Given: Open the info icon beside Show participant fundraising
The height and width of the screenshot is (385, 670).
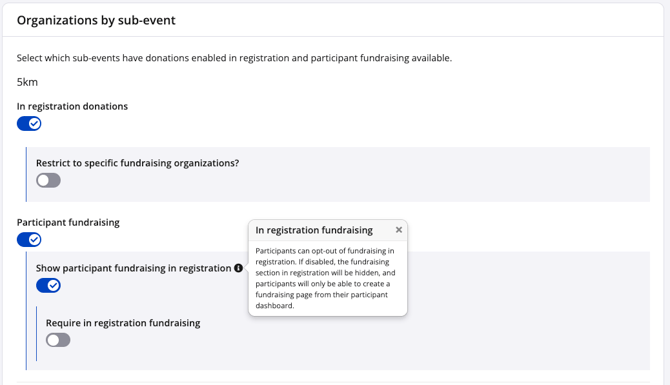Looking at the screenshot, I should click(x=238, y=268).
